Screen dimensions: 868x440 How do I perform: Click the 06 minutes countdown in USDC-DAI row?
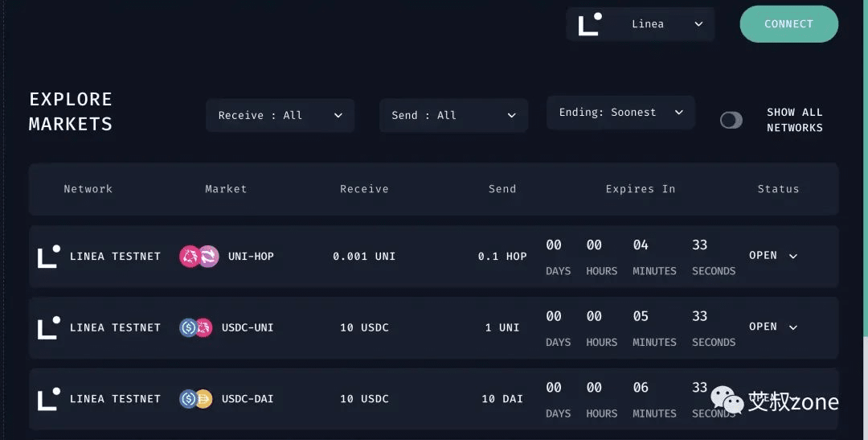click(641, 388)
